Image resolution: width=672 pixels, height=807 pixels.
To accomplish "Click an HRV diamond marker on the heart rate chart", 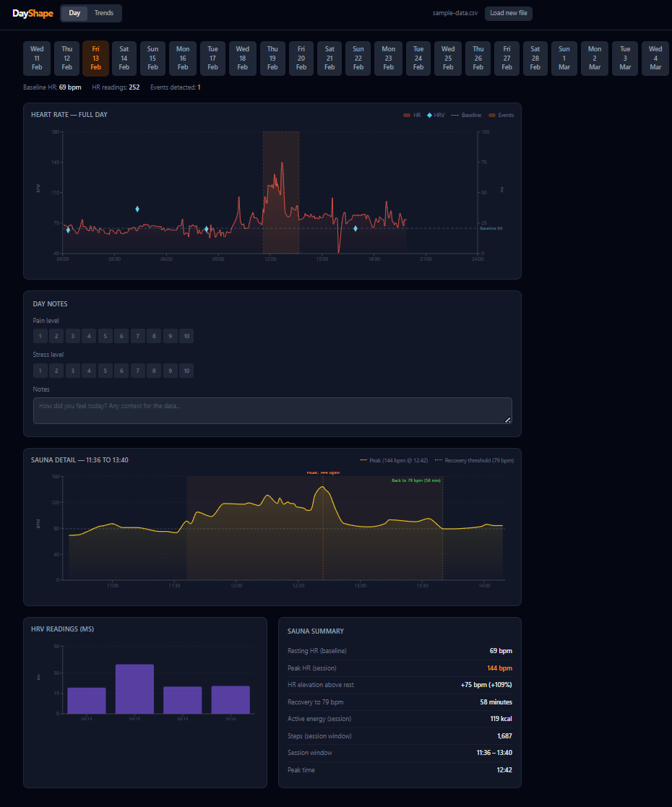I will [136, 210].
